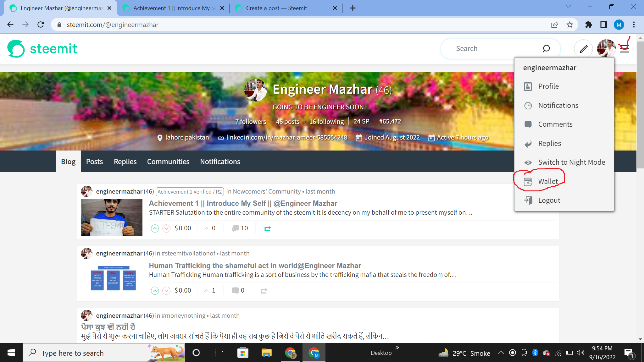Click the #steemitvoilationof tag
Screen dimensions: 644x362
tap(188, 253)
